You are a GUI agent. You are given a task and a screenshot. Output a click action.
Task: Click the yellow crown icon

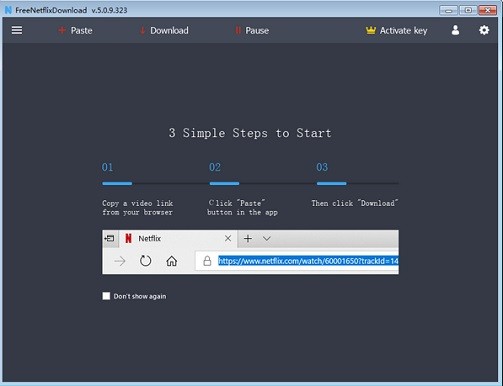tap(371, 30)
